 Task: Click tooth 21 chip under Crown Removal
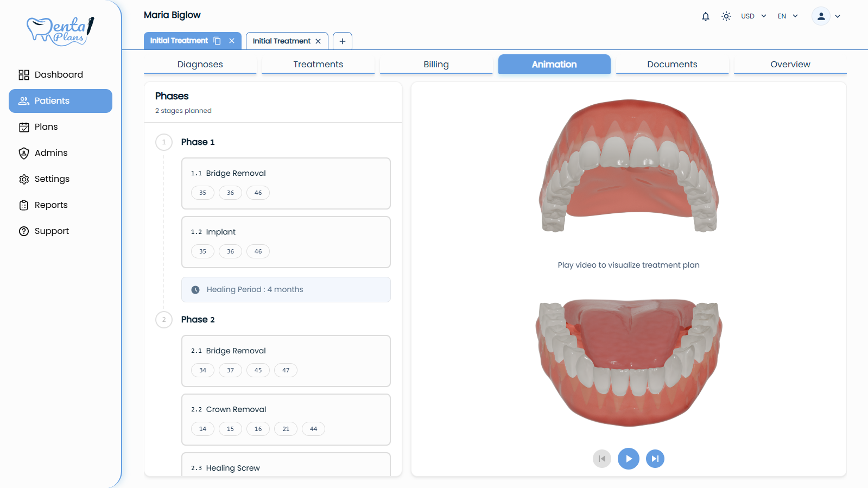(286, 429)
